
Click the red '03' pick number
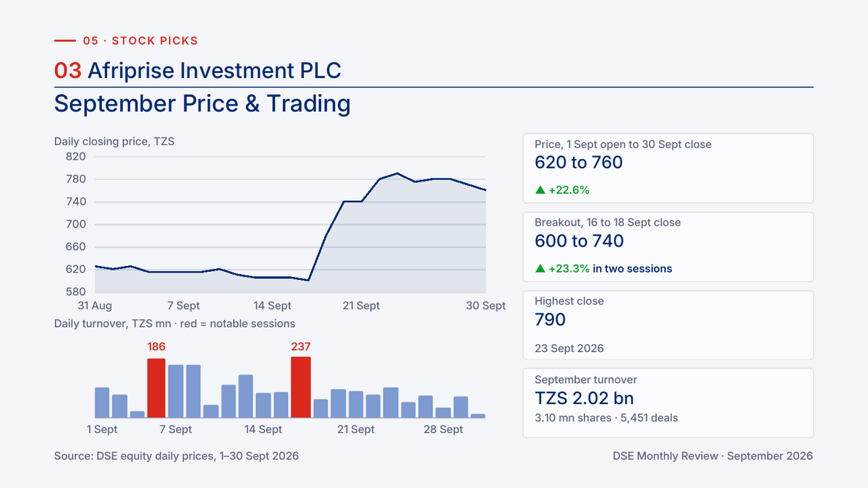[x=68, y=70]
